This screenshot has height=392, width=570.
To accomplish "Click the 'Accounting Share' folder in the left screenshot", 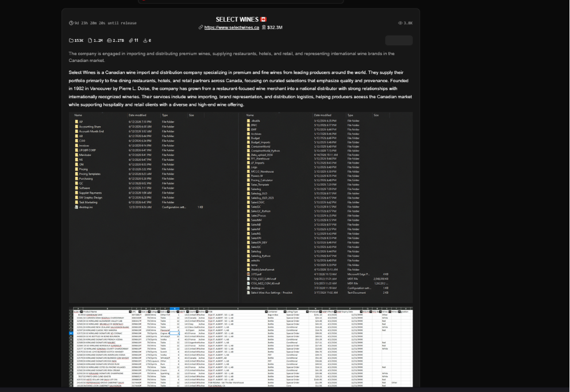I will 90,127.
